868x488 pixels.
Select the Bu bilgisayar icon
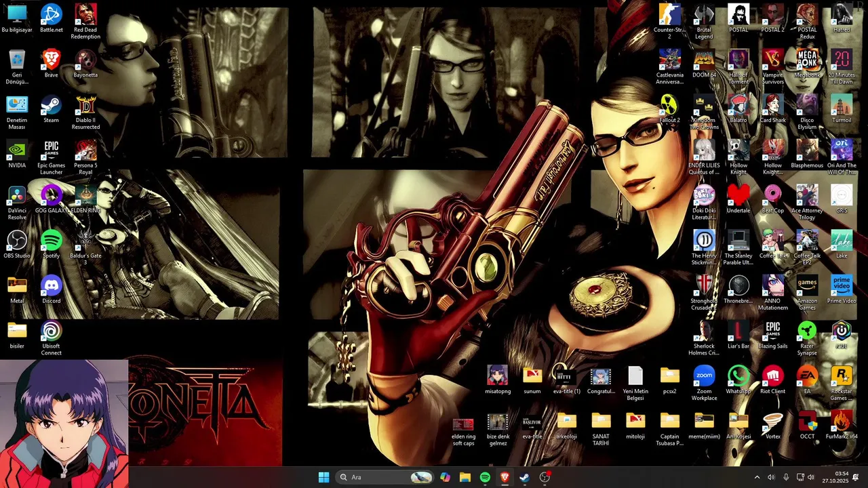(x=17, y=19)
